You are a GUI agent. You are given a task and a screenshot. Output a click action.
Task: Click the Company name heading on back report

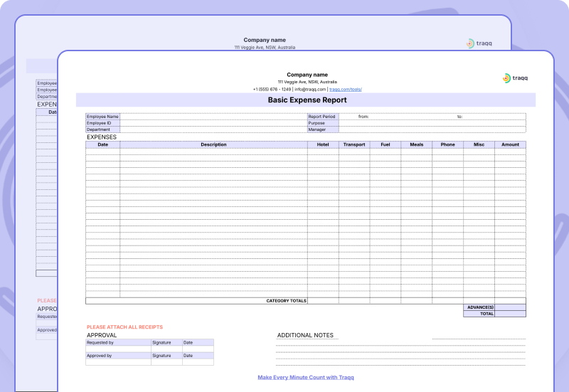(x=265, y=40)
